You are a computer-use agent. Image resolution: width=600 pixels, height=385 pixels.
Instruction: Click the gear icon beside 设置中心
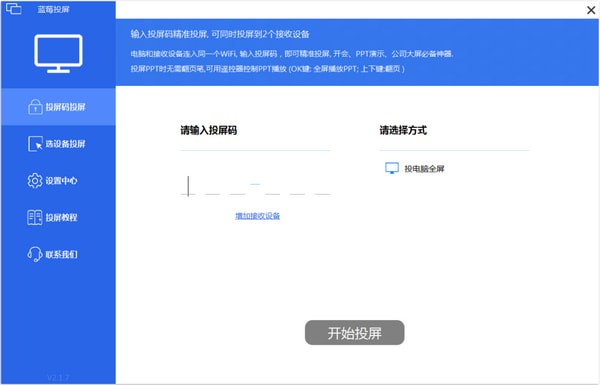click(35, 181)
